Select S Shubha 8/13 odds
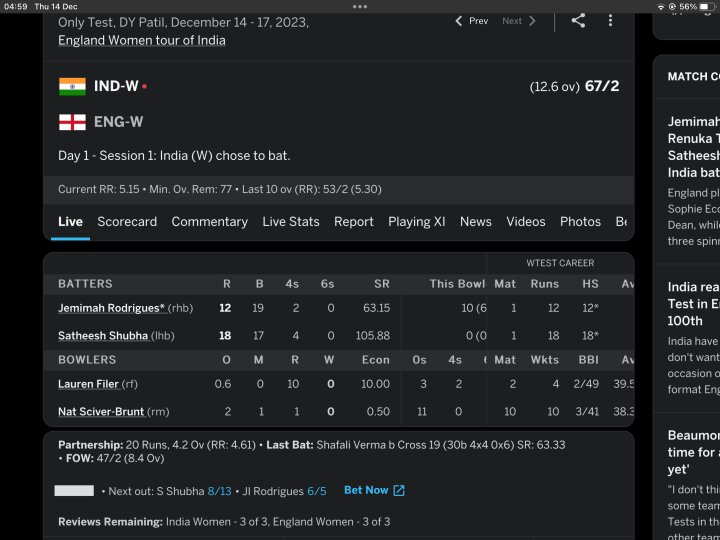 click(x=219, y=491)
